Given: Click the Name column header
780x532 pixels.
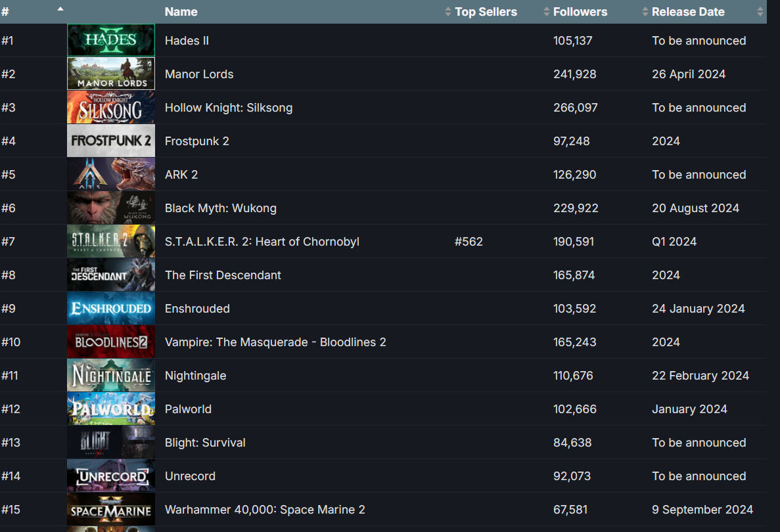Looking at the screenshot, I should tap(181, 12).
